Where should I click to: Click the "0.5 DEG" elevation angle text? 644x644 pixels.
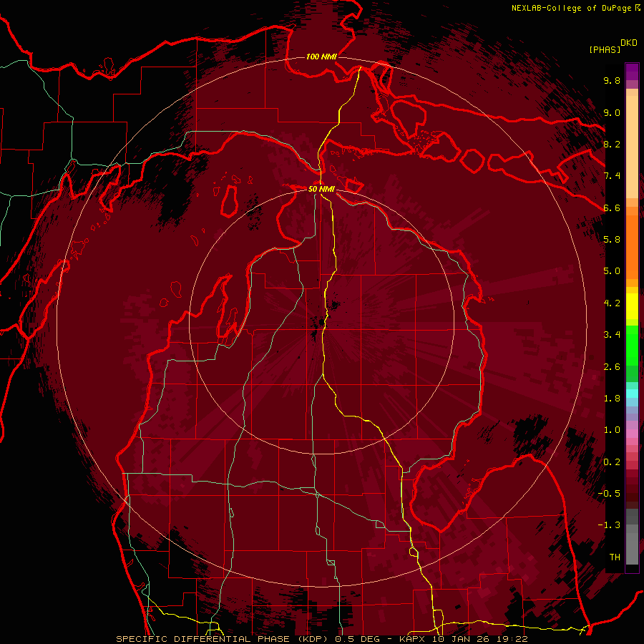click(x=359, y=639)
